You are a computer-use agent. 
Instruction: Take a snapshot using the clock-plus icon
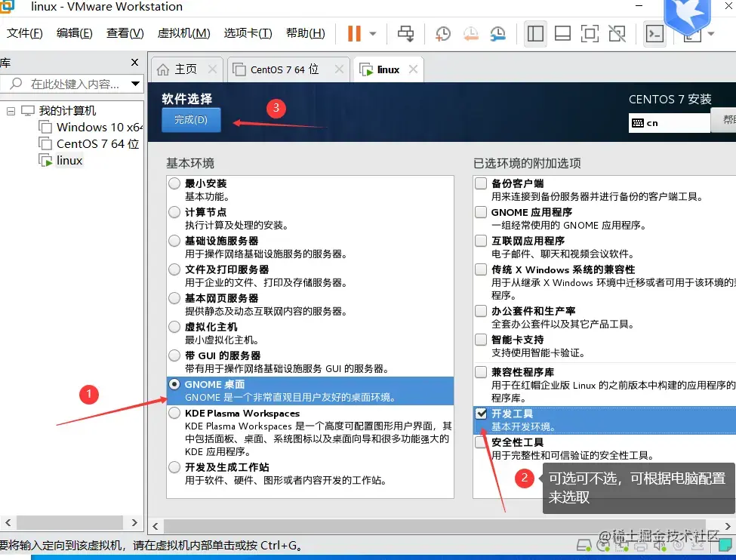click(442, 33)
